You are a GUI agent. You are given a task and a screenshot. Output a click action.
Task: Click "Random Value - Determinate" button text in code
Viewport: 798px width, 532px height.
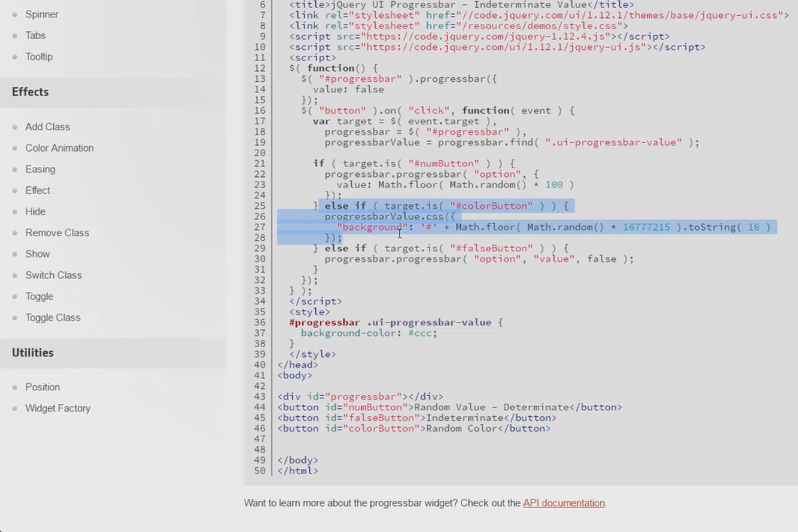(x=491, y=407)
